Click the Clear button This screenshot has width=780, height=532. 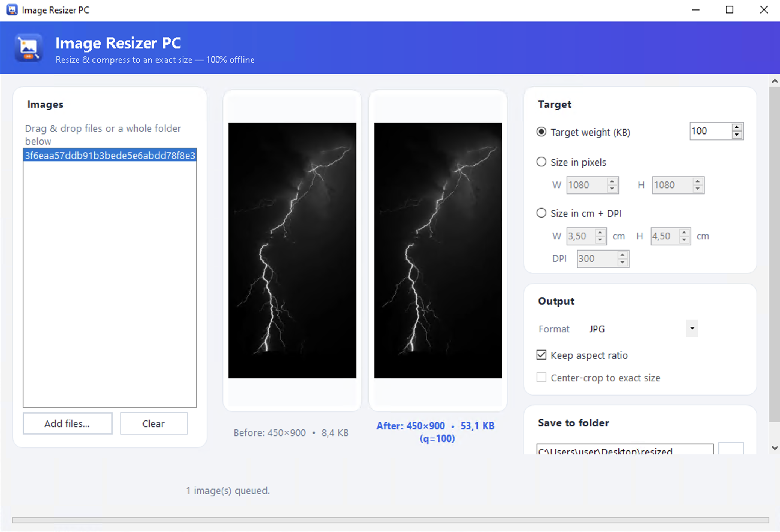[x=154, y=423]
